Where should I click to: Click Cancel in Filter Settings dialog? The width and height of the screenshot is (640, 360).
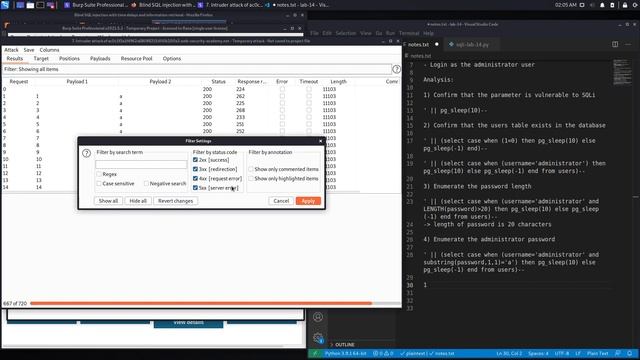point(281,201)
